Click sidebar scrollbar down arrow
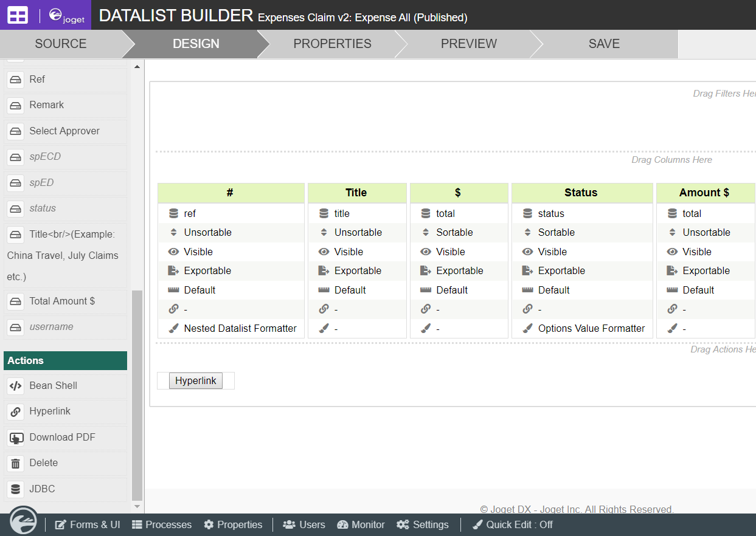The height and width of the screenshot is (536, 756). pos(137,506)
